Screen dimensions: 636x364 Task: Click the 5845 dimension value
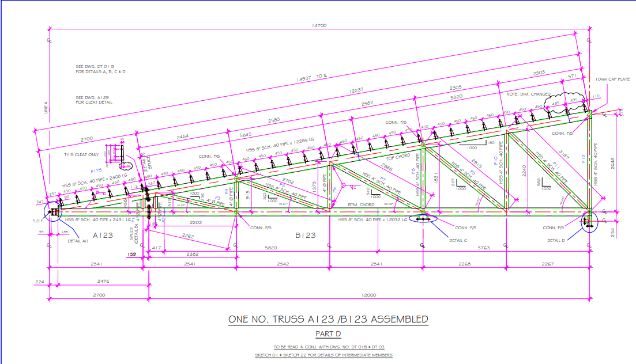246,135
